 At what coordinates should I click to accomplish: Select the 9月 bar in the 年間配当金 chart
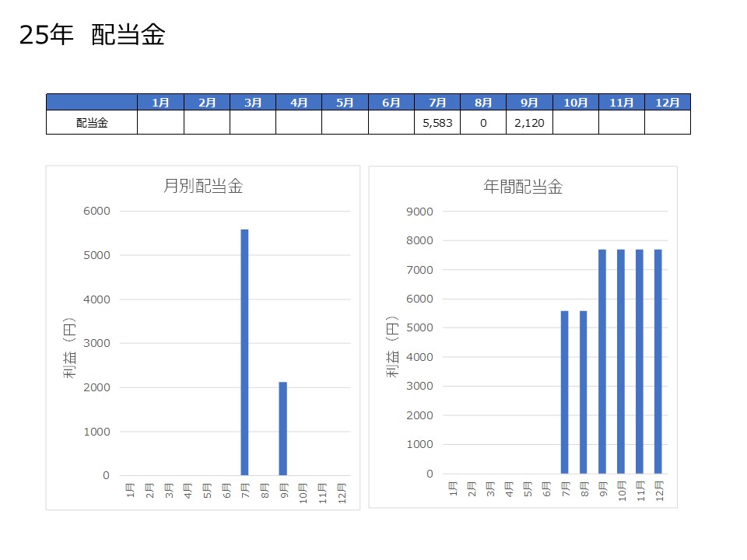602,361
